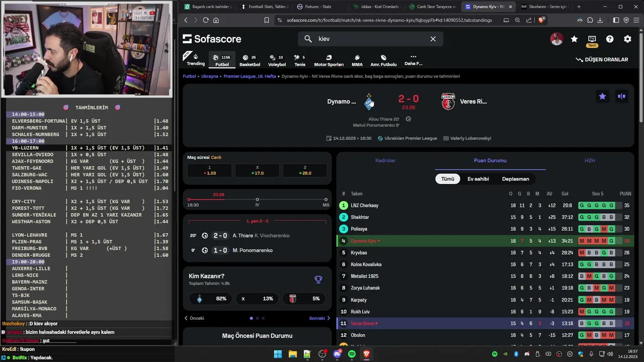Go back in browser history
This screenshot has width=644, height=362.
(186, 20)
